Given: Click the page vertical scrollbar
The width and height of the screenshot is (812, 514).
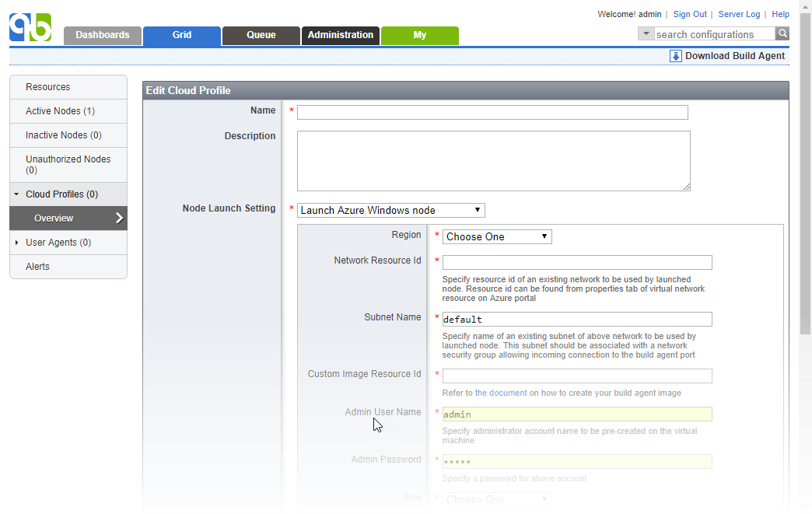Looking at the screenshot, I should click(805, 173).
